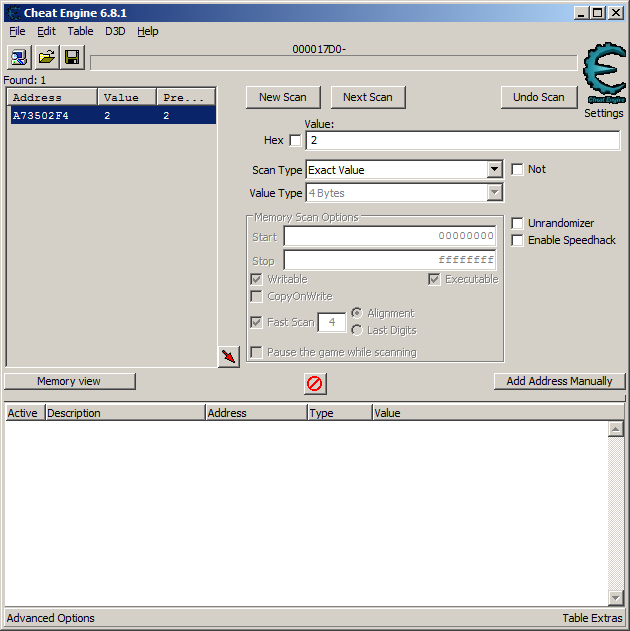Click the Start address field
This screenshot has width=630, height=631.
(390, 236)
